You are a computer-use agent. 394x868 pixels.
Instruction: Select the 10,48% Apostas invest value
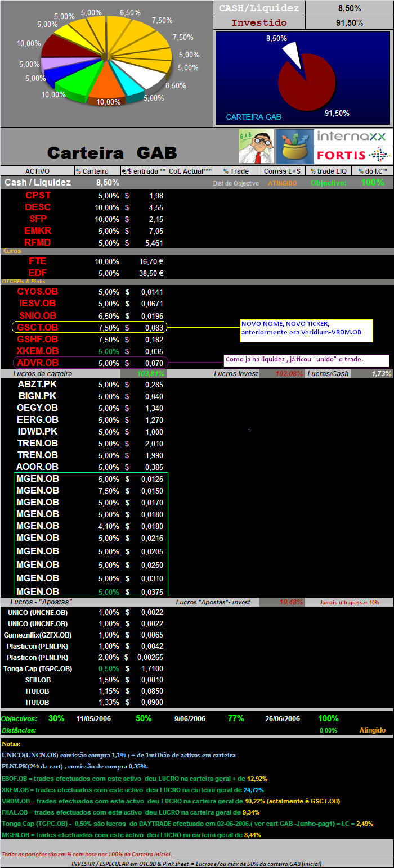292,602
